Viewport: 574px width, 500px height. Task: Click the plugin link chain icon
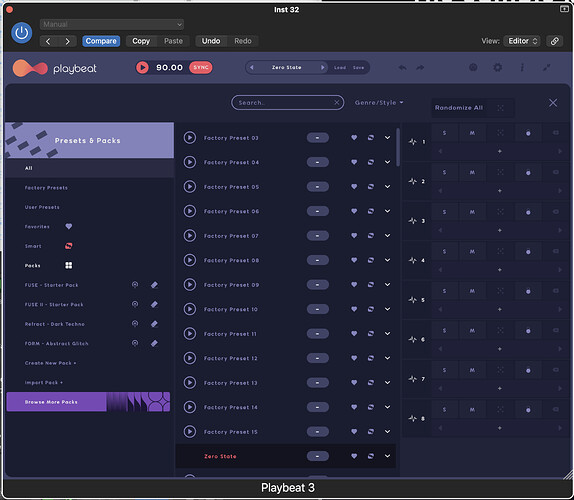pyautogui.click(x=555, y=41)
